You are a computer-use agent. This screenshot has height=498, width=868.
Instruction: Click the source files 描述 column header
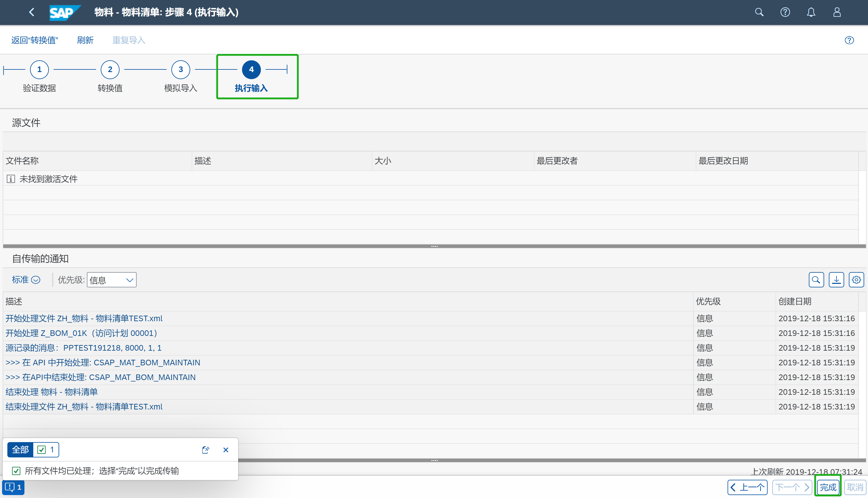pyautogui.click(x=282, y=161)
